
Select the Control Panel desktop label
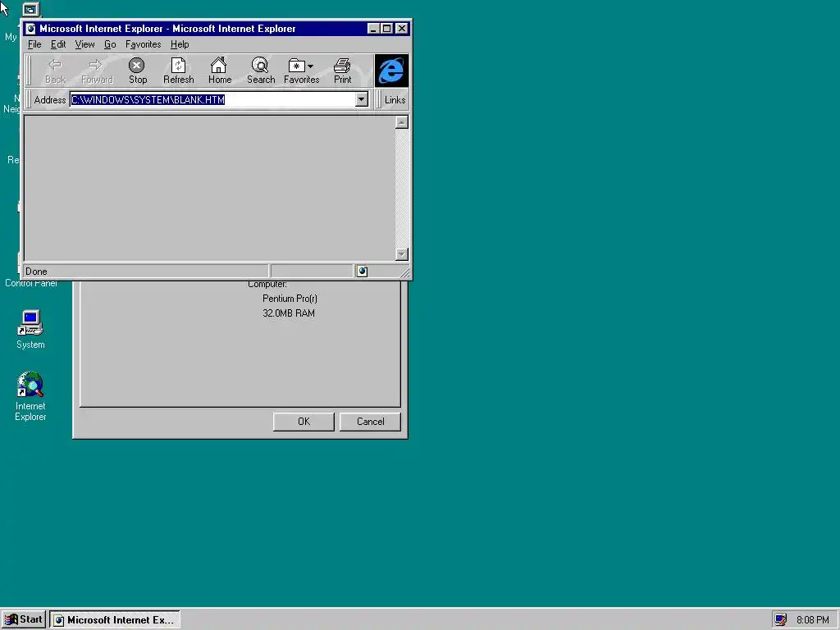point(31,283)
